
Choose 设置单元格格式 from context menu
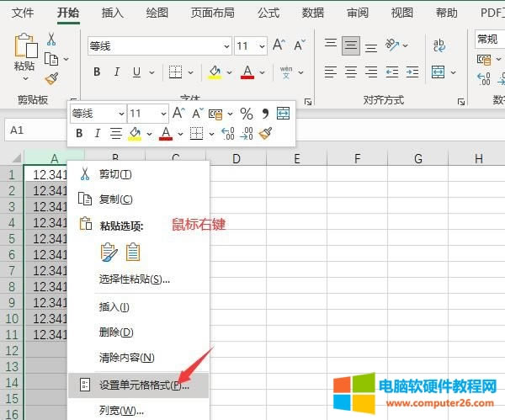click(x=143, y=385)
